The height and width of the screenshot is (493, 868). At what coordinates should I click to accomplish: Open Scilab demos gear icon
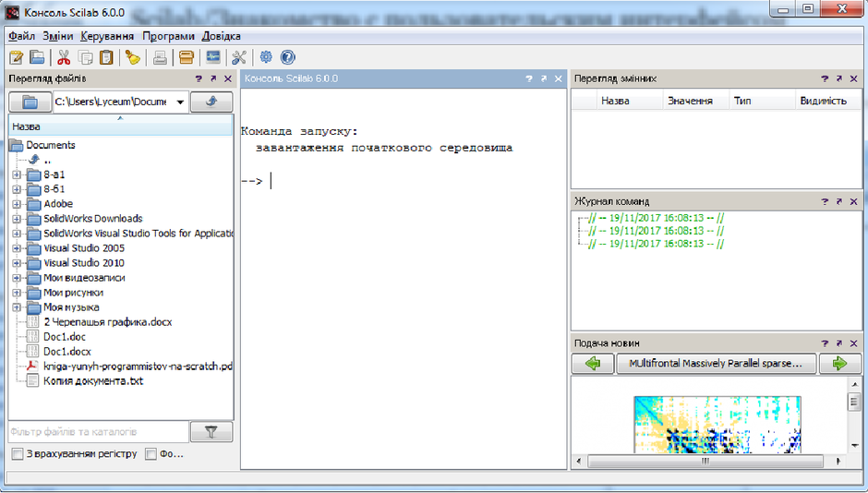pos(266,57)
